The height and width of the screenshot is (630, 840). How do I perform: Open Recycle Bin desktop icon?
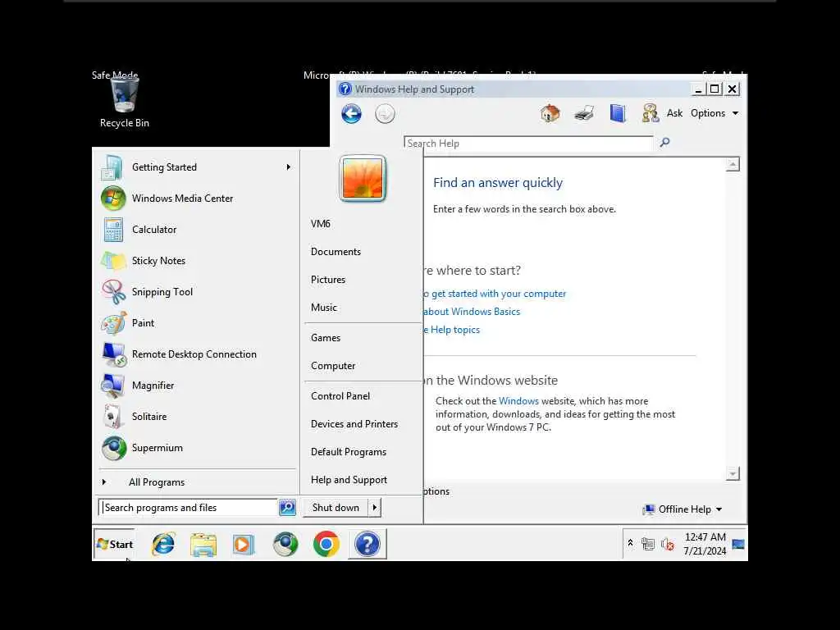click(125, 103)
